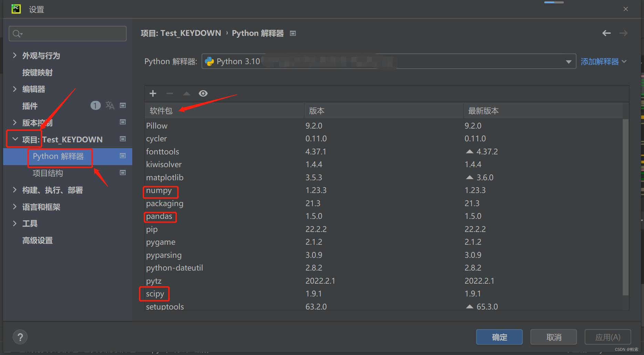Image resolution: width=644 pixels, height=355 pixels.
Task: Click the 应用(A) button
Action: click(x=608, y=337)
